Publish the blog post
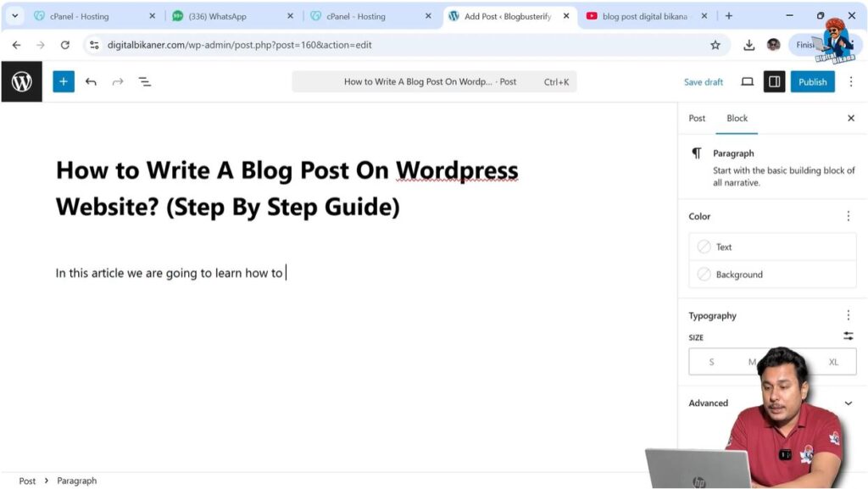Viewport: 868px width, 489px height. [x=812, y=81]
